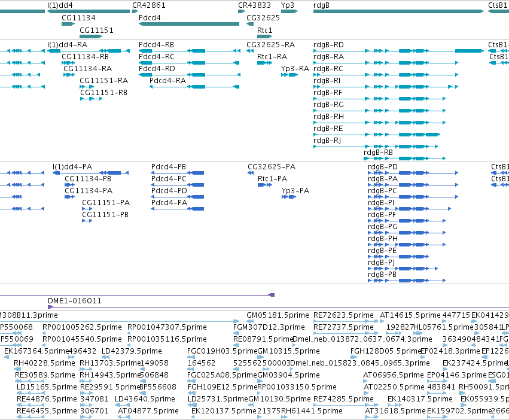Click the l(1)dd4 gene label
This screenshot has width=509, height=420.
point(60,5)
